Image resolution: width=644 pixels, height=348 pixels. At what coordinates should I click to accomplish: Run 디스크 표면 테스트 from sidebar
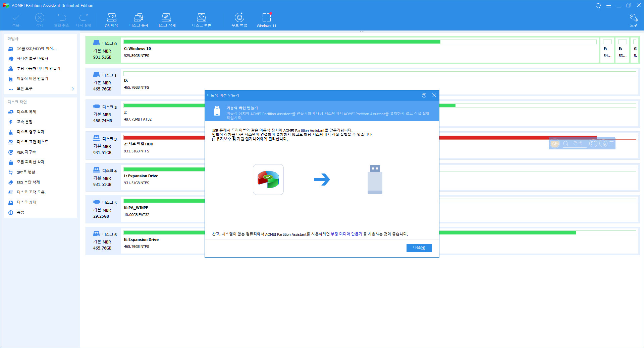pos(32,142)
